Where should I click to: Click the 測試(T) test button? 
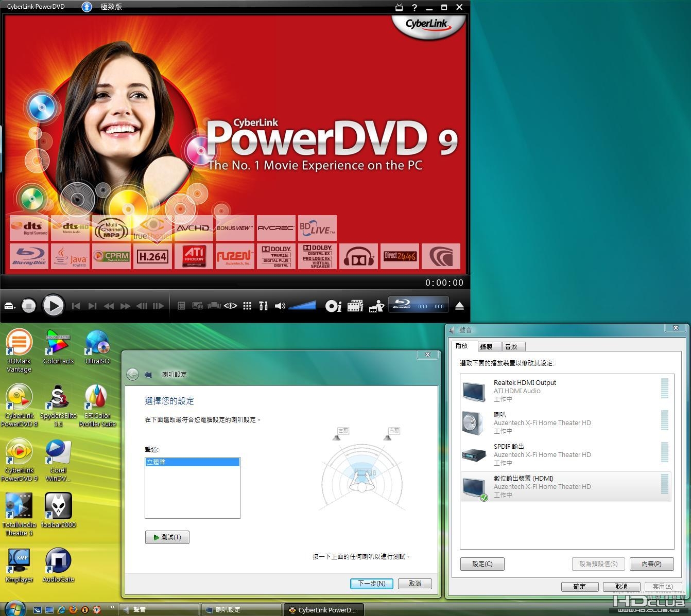(x=167, y=537)
